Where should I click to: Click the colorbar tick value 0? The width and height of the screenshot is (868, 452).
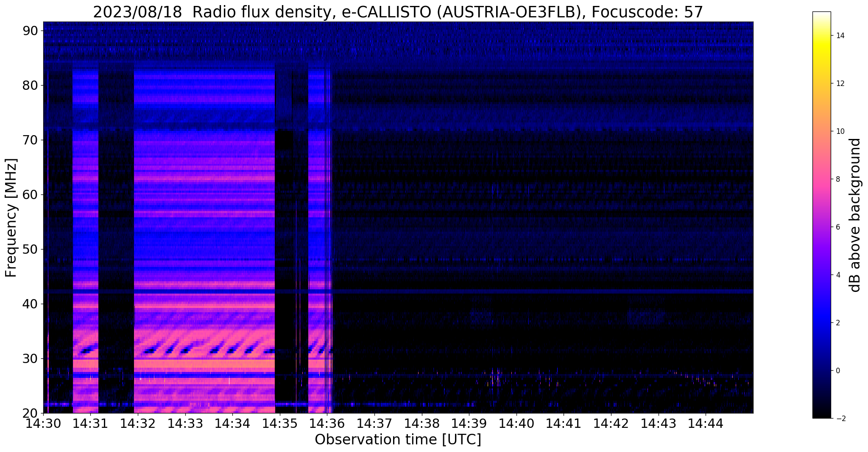pos(838,371)
